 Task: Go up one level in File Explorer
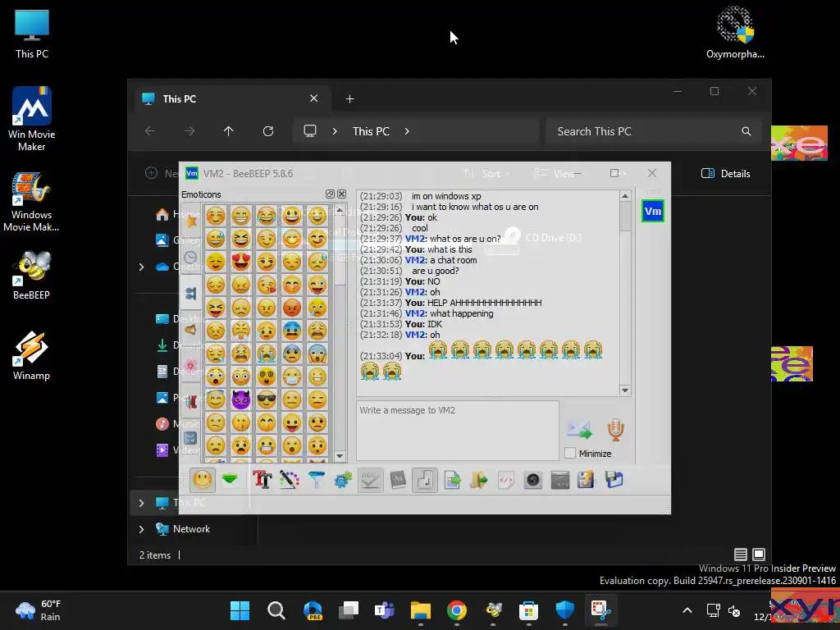tap(229, 131)
